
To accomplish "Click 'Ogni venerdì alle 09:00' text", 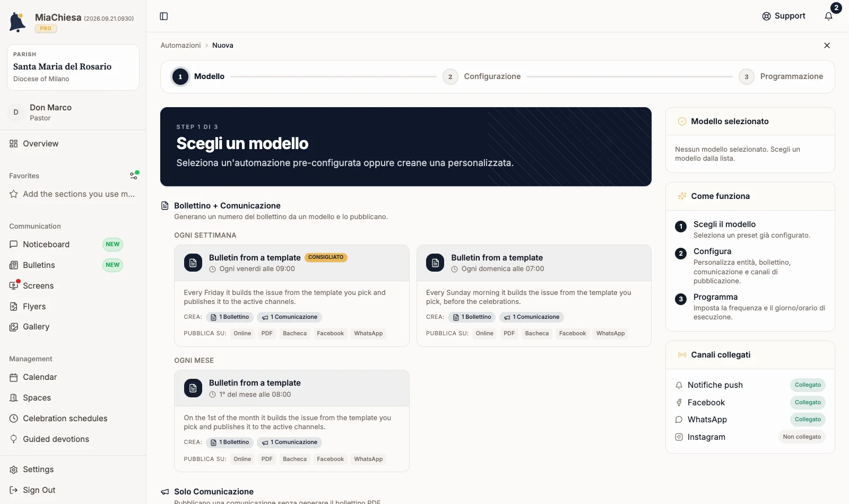I will (257, 269).
